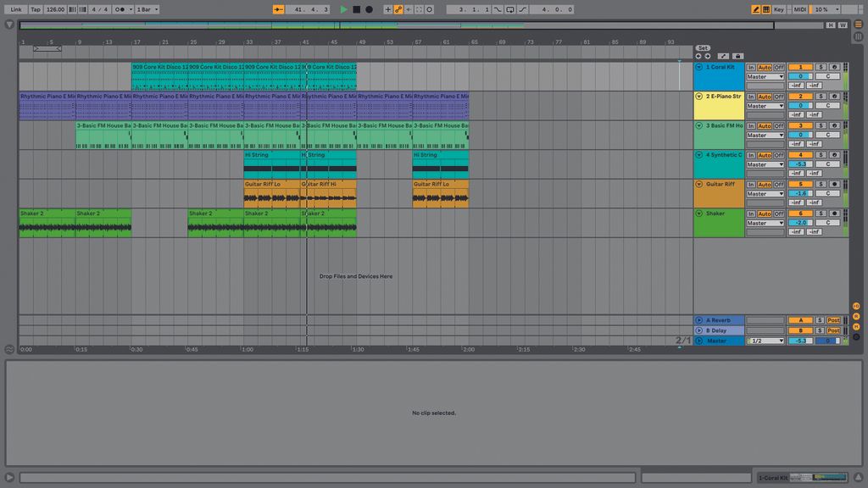Enter MIDI mapping mode

[x=799, y=9]
